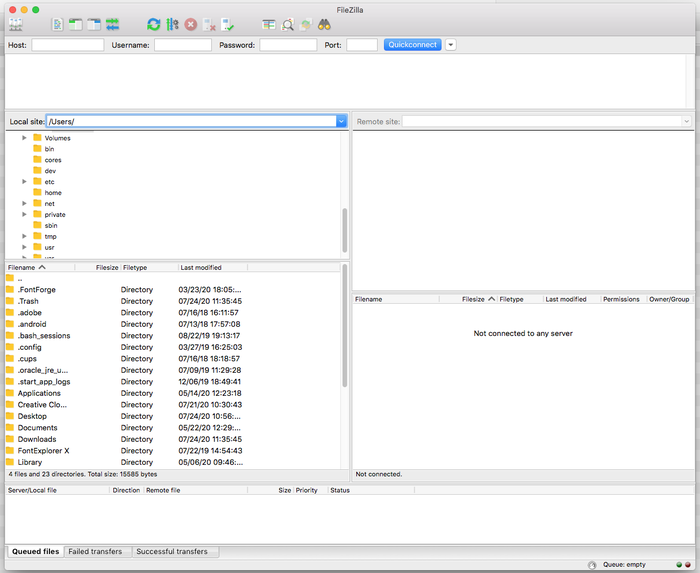Select the Applications directory row

pyautogui.click(x=172, y=393)
